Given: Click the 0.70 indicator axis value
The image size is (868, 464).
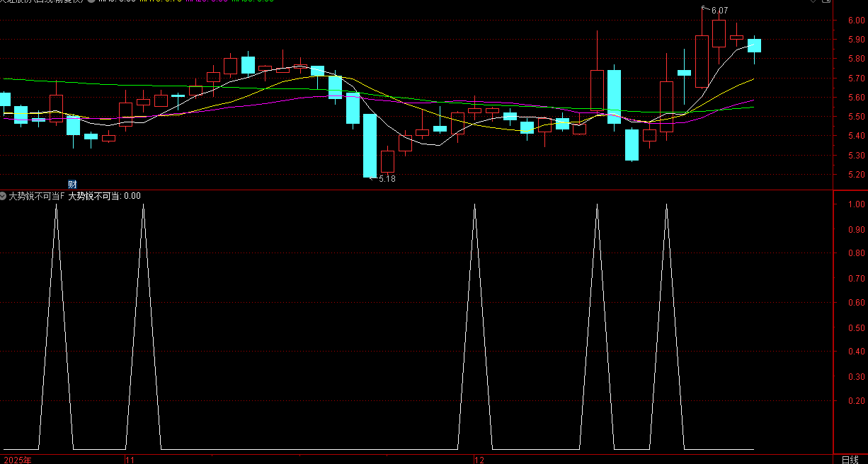Looking at the screenshot, I should point(857,278).
